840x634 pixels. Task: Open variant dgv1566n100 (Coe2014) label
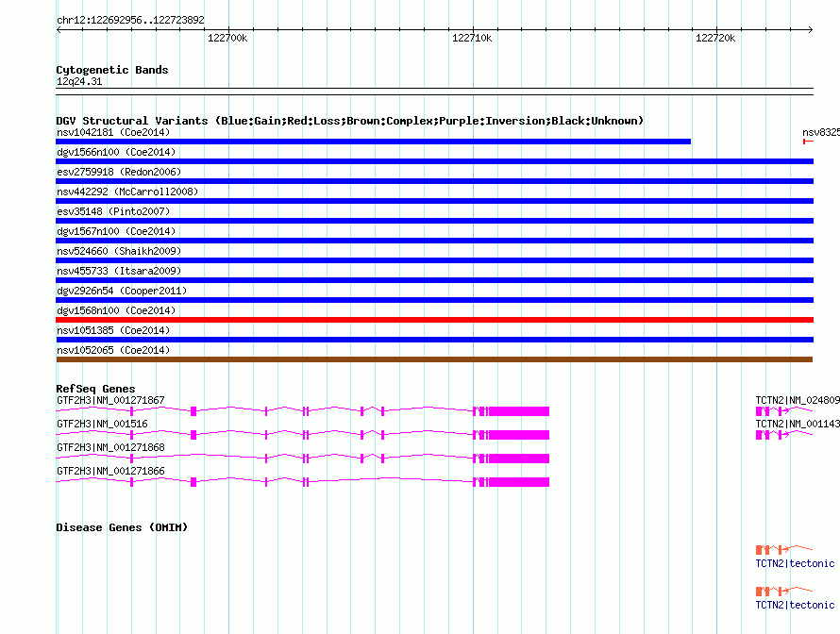116,152
